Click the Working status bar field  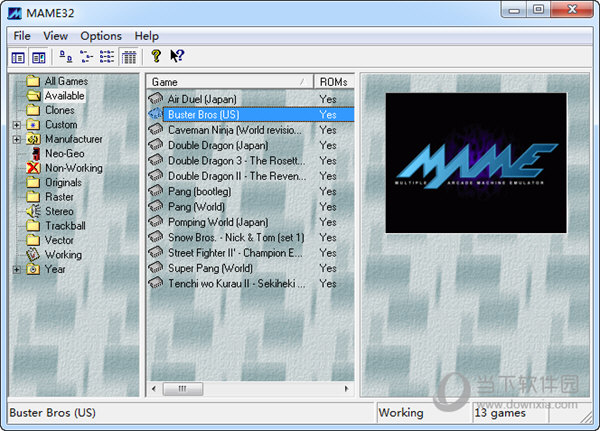(424, 413)
